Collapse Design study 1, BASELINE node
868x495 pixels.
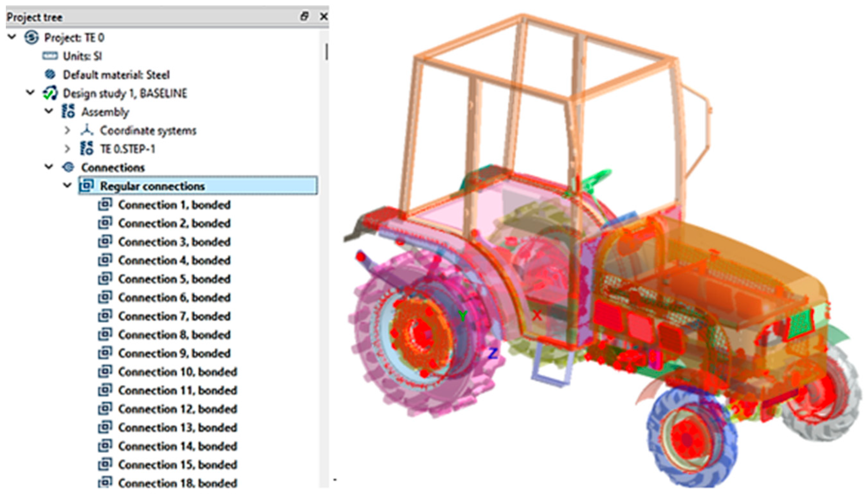31,92
